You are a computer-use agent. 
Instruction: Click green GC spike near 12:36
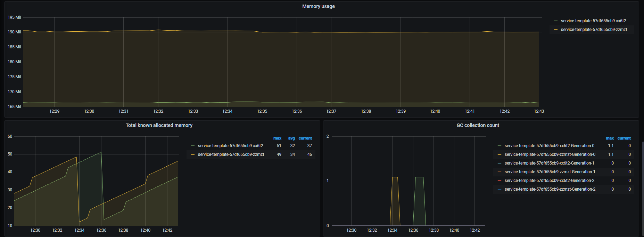(419, 202)
